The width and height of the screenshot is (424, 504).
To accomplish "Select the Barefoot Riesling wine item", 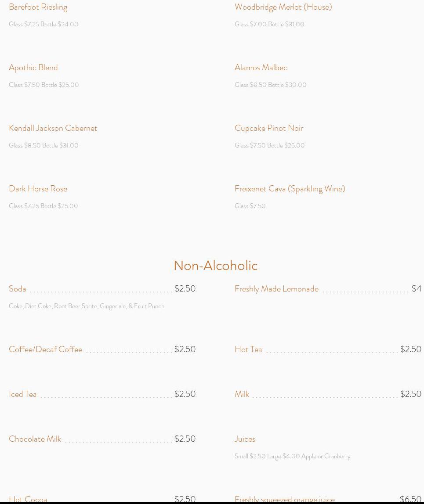I will point(38,7).
